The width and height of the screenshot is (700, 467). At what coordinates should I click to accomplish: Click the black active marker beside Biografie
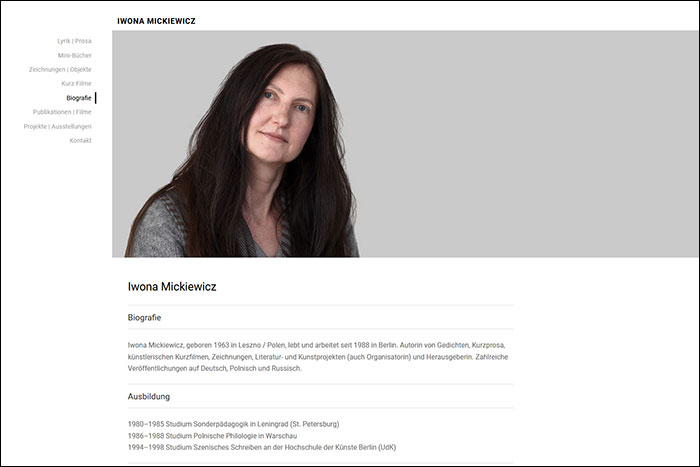[x=96, y=98]
